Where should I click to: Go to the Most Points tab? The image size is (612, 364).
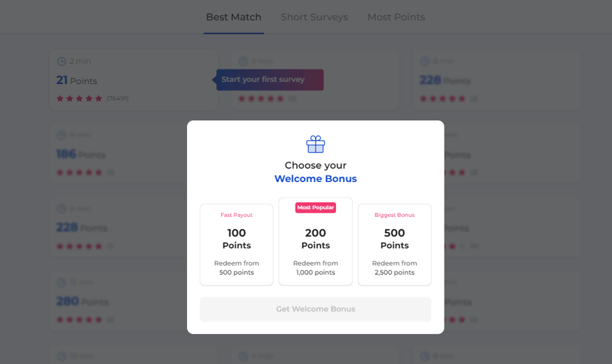tap(396, 17)
